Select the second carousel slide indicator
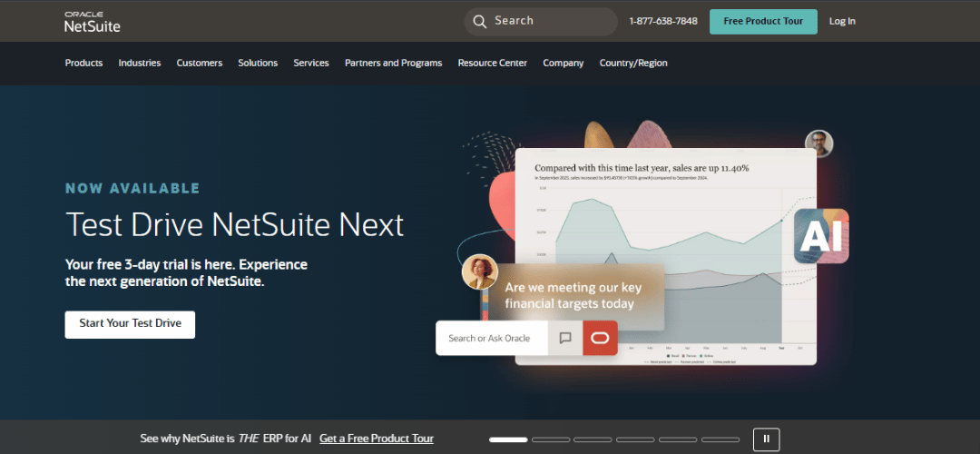Image resolution: width=980 pixels, height=454 pixels. coord(551,439)
